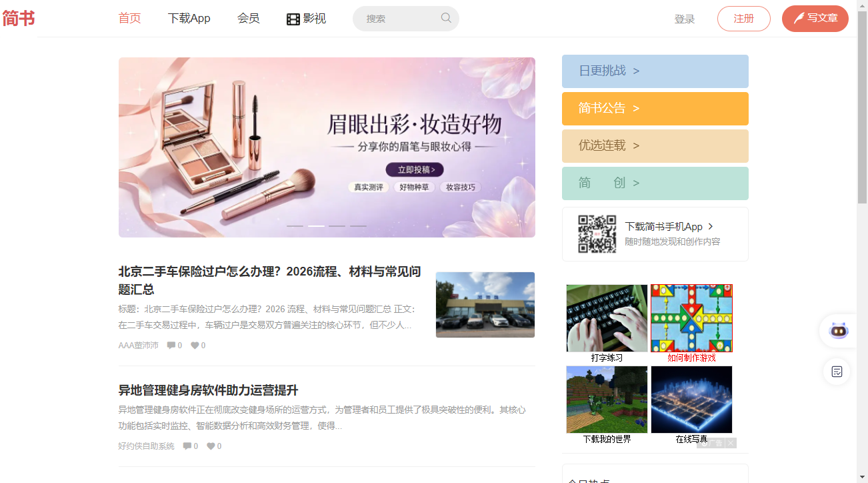The width and height of the screenshot is (868, 483).
Task: Select the third carousel indicator dash
Action: (337, 226)
